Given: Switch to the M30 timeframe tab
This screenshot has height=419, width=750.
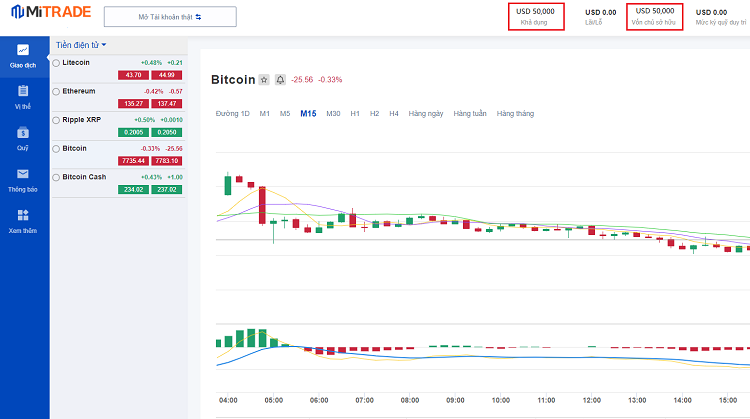Looking at the screenshot, I should pos(333,114).
